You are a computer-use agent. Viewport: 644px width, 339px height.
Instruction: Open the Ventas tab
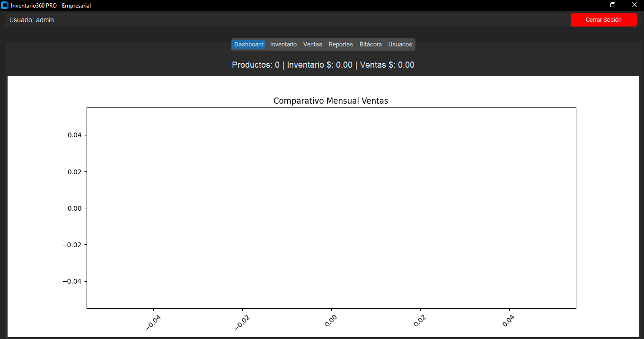click(x=312, y=45)
